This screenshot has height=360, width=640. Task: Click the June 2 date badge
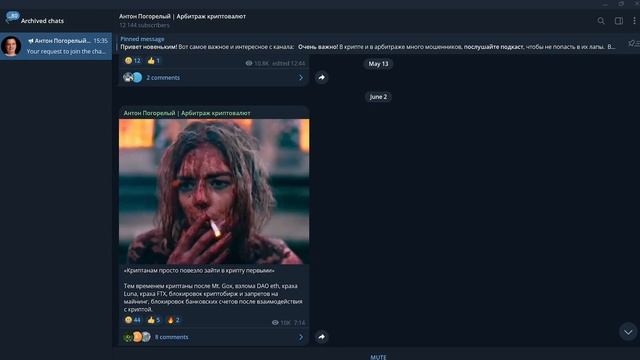[x=378, y=97]
